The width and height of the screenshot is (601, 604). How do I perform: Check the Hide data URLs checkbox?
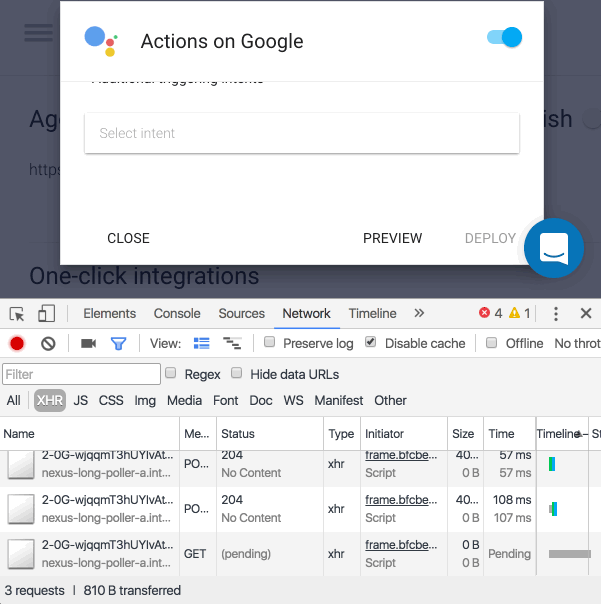pyautogui.click(x=237, y=373)
